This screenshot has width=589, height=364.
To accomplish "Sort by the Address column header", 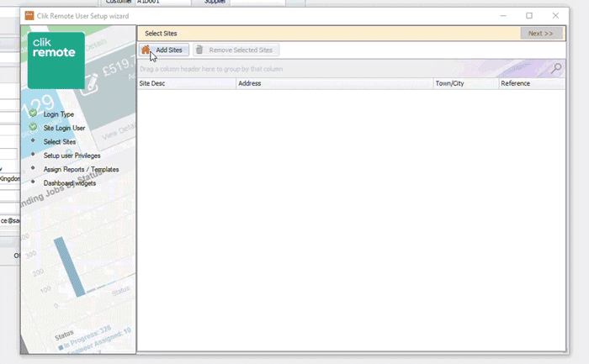I will pyautogui.click(x=335, y=83).
